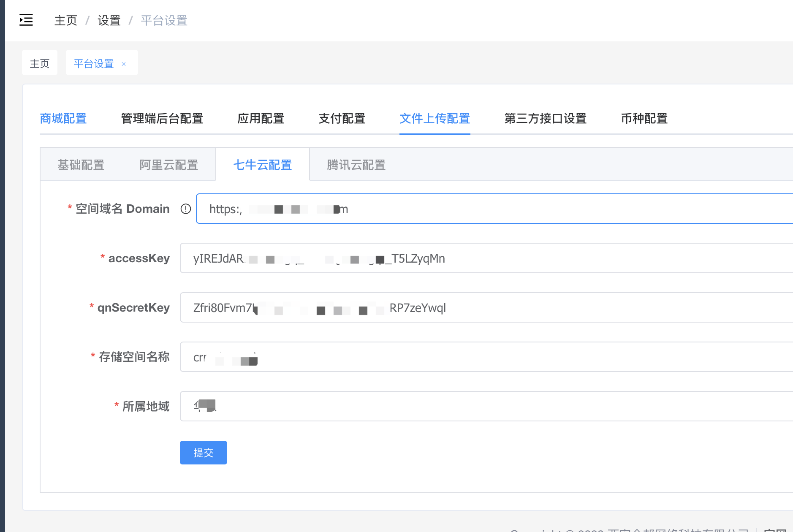Viewport: 793px width, 532px height.
Task: Click into the accessKey input field
Action: 486,258
